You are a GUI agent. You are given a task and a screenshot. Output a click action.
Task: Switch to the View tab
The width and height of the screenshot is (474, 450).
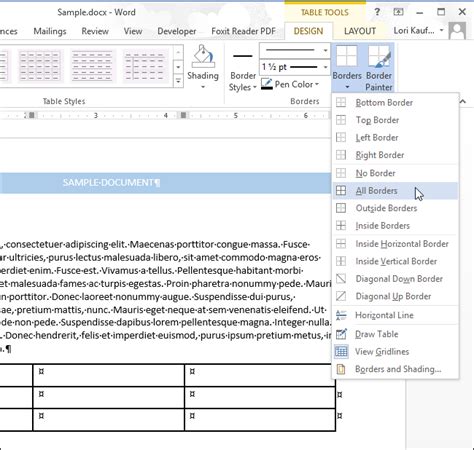133,31
